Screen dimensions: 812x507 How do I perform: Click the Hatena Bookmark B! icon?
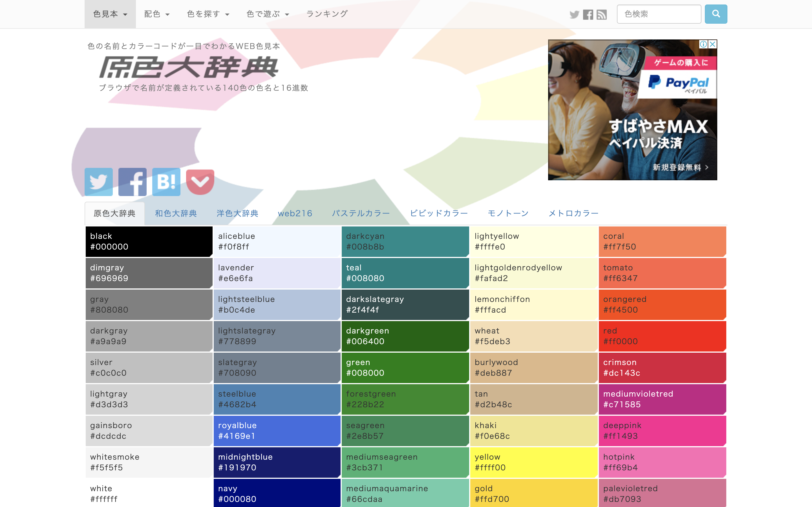click(x=166, y=182)
